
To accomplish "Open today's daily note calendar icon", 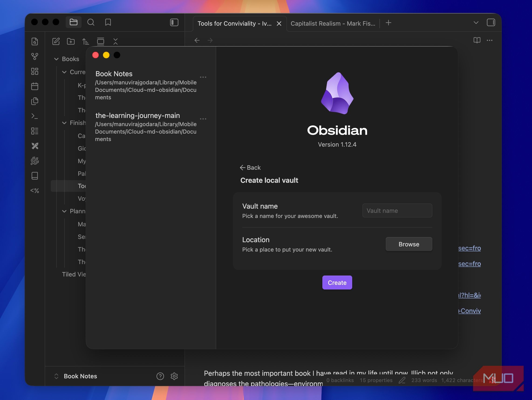I will (35, 86).
